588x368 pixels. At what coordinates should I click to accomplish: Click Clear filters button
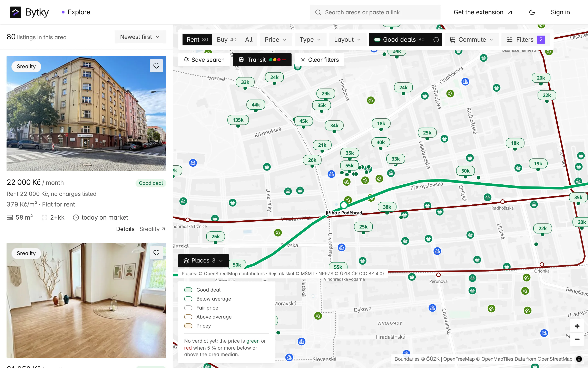320,60
